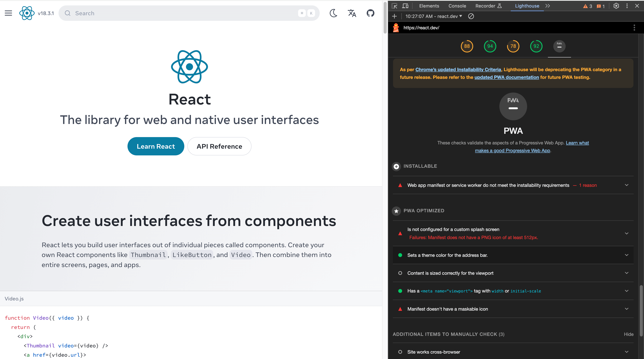The height and width of the screenshot is (359, 644).
Task: Click the INSTALLABLE group heading
Action: [420, 166]
